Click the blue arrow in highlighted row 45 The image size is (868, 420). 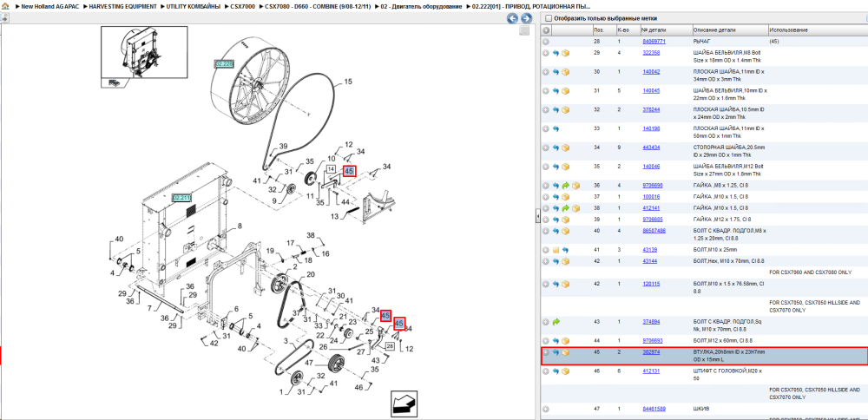tap(556, 352)
